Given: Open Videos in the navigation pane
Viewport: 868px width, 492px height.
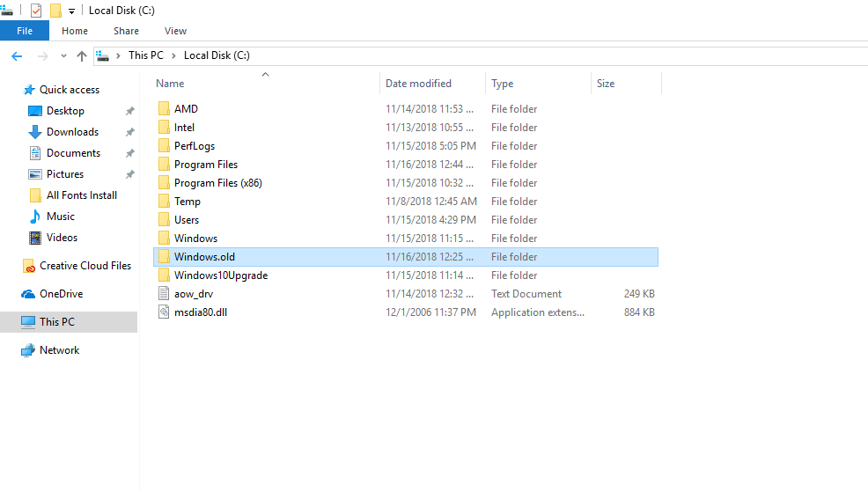Looking at the screenshot, I should (x=62, y=238).
